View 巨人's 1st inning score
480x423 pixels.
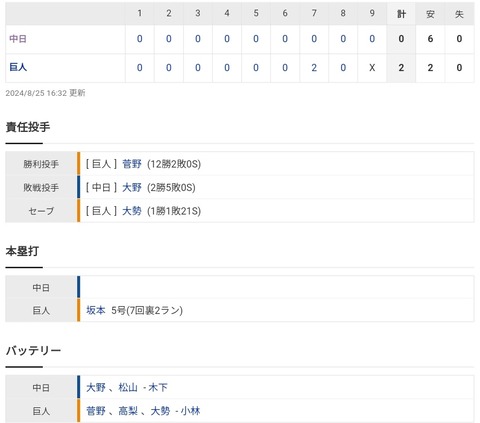tap(140, 68)
